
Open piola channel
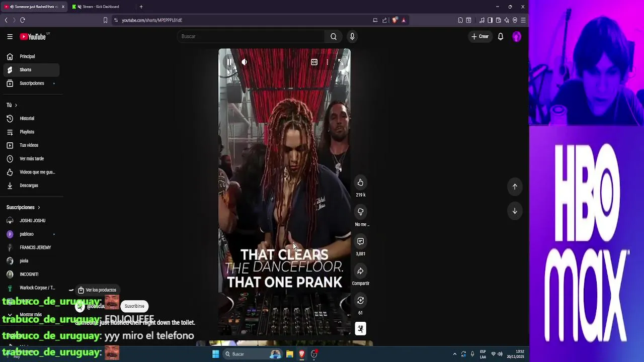[x=31, y=261]
